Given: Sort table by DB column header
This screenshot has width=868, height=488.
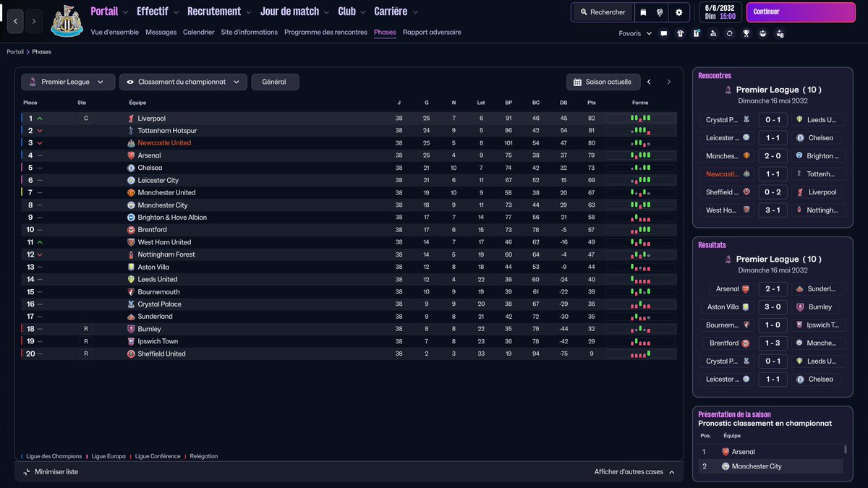Looking at the screenshot, I should [x=563, y=103].
